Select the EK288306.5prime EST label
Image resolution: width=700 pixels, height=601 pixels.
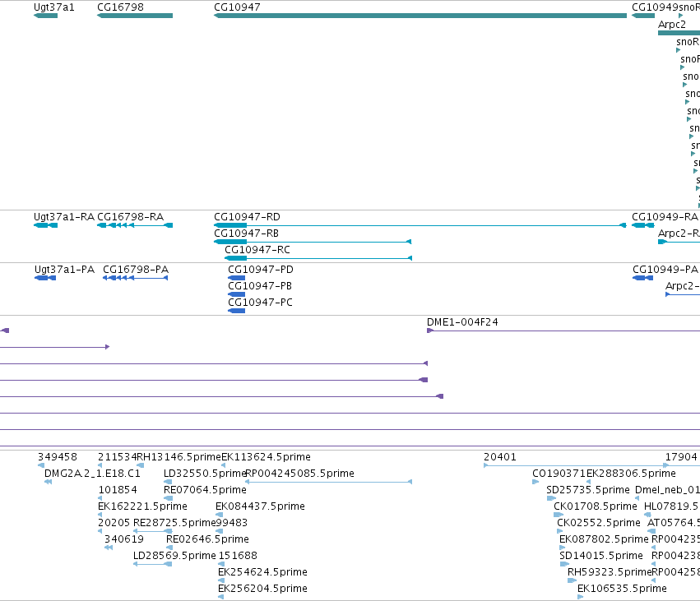631,474
